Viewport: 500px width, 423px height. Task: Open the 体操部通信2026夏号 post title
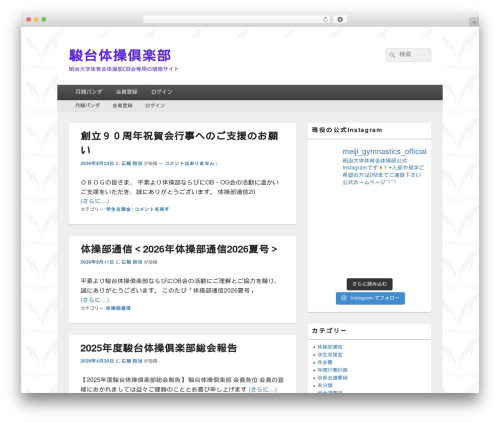tap(179, 249)
